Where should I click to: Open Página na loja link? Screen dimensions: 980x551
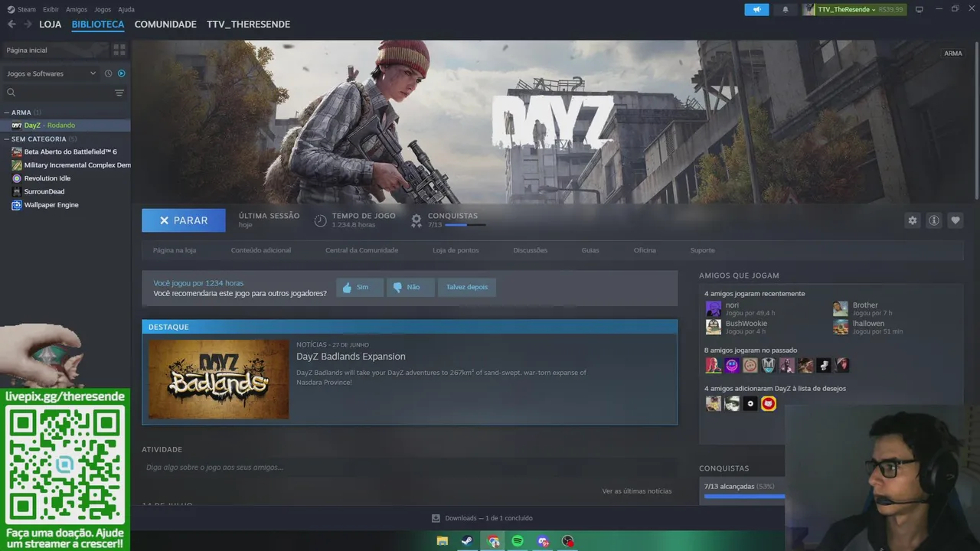coord(175,250)
